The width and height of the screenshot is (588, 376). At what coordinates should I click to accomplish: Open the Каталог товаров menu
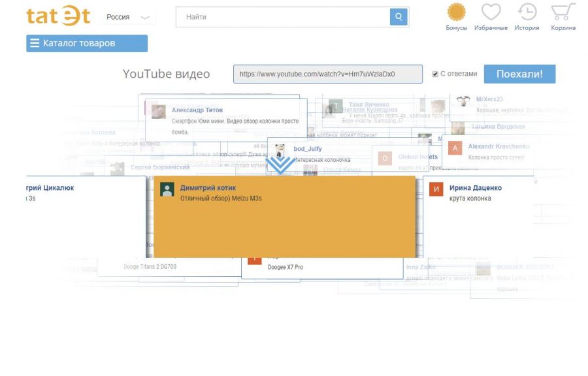tap(87, 44)
